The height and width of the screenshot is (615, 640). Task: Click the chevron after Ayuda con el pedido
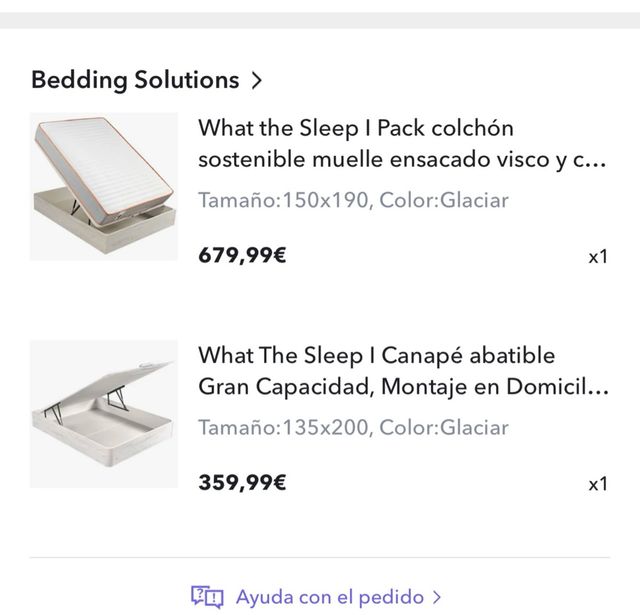coord(436,597)
